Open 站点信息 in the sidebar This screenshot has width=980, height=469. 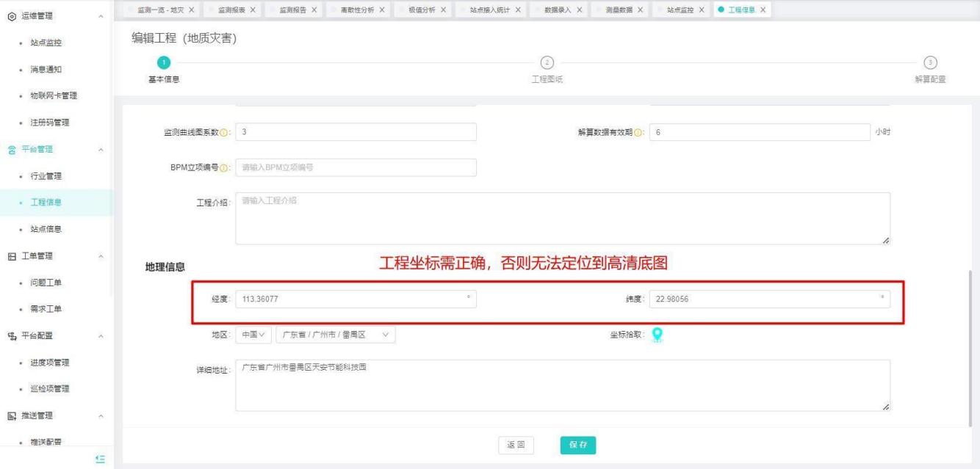(45, 229)
